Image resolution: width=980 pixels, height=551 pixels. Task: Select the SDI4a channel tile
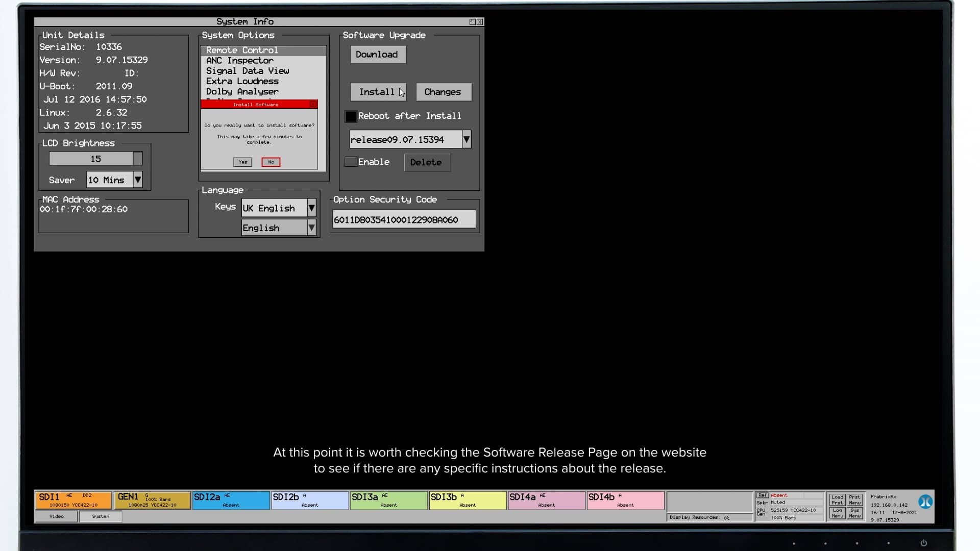point(546,500)
